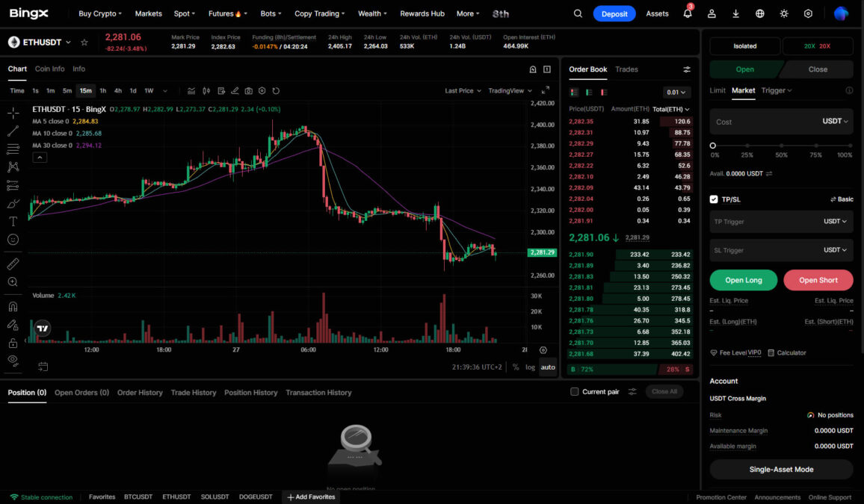Screen dimensions: 864x504
Task: Open chart settings hexagon icon
Action: point(262,91)
